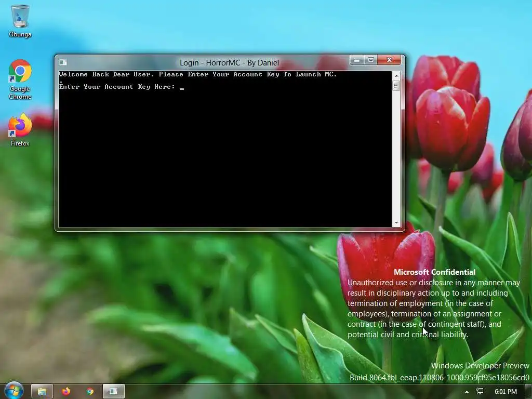Click the Show Desktop strip

click(528, 392)
